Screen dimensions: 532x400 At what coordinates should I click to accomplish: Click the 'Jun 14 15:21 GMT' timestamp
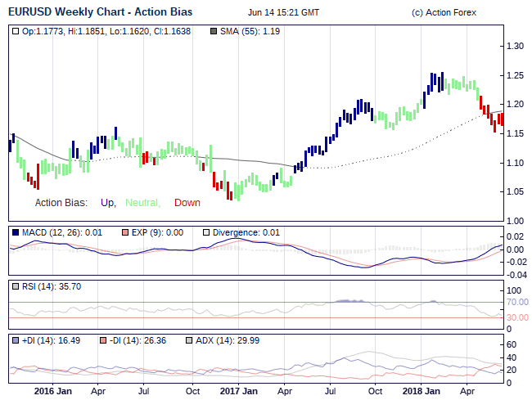point(283,12)
